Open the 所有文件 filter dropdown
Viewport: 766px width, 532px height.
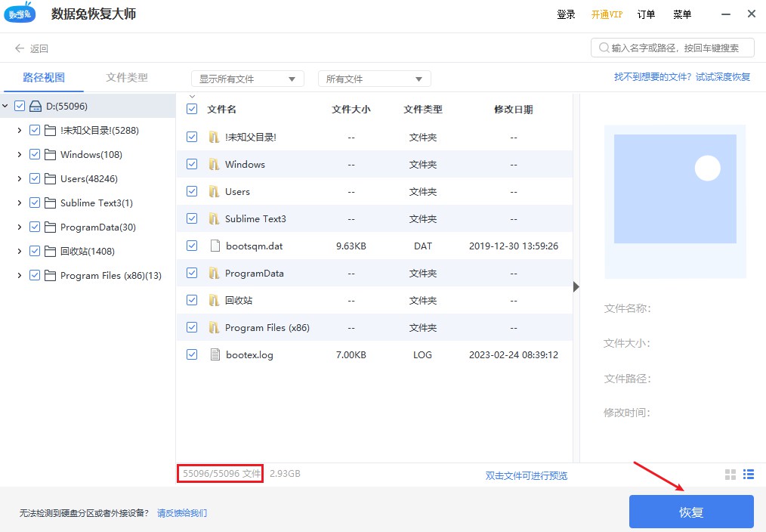tap(374, 78)
